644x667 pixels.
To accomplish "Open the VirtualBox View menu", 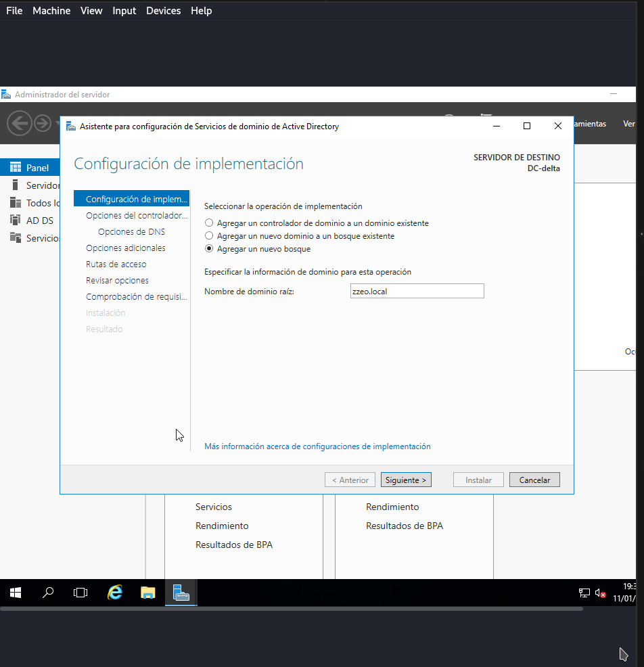I will 91,11.
